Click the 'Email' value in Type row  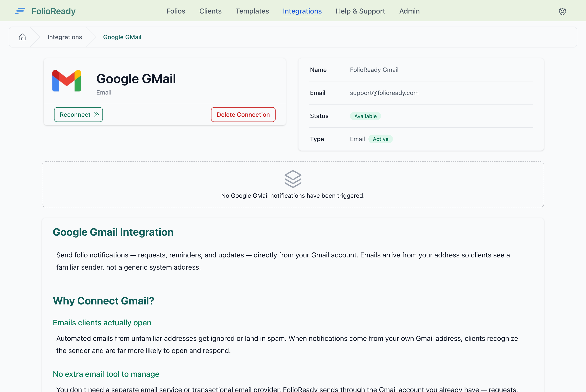coord(357,139)
